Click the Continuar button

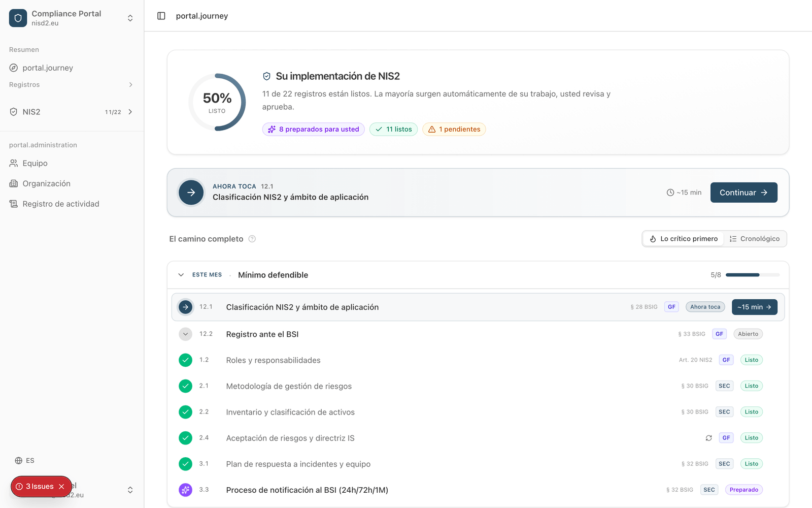(744, 193)
